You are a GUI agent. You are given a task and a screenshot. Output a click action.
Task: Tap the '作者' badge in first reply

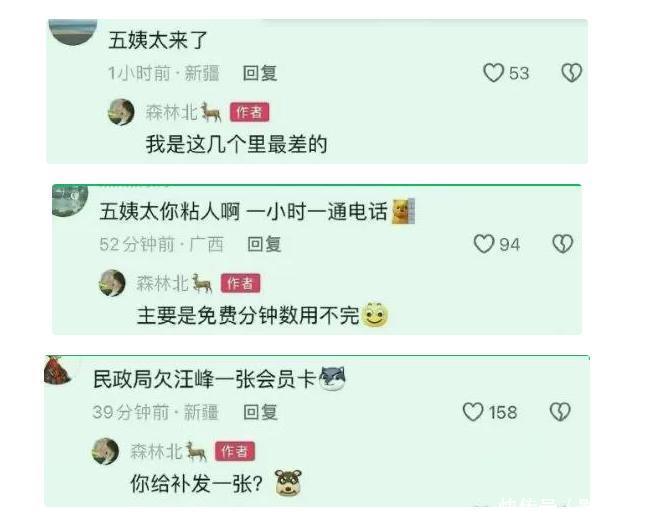click(x=249, y=112)
